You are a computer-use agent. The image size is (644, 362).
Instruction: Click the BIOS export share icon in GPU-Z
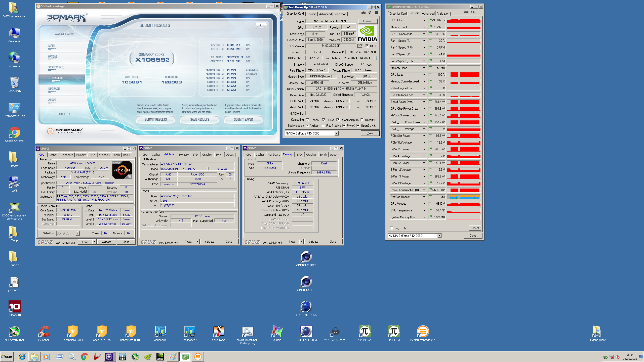coord(360,46)
